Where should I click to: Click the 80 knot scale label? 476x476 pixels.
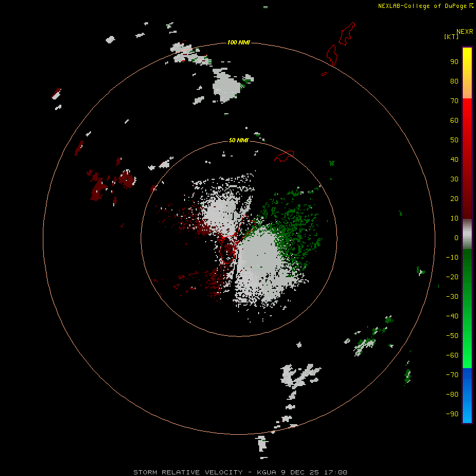(x=454, y=81)
